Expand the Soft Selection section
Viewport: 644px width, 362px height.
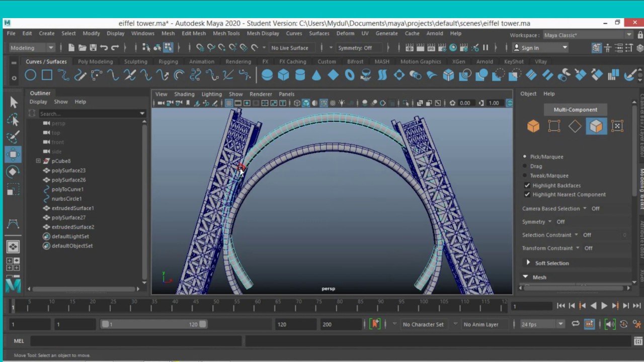[528, 263]
